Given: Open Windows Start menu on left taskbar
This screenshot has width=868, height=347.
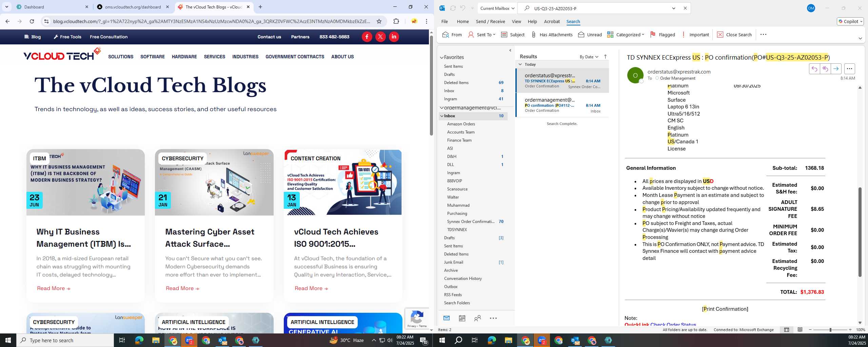Looking at the screenshot, I should pos(8,340).
